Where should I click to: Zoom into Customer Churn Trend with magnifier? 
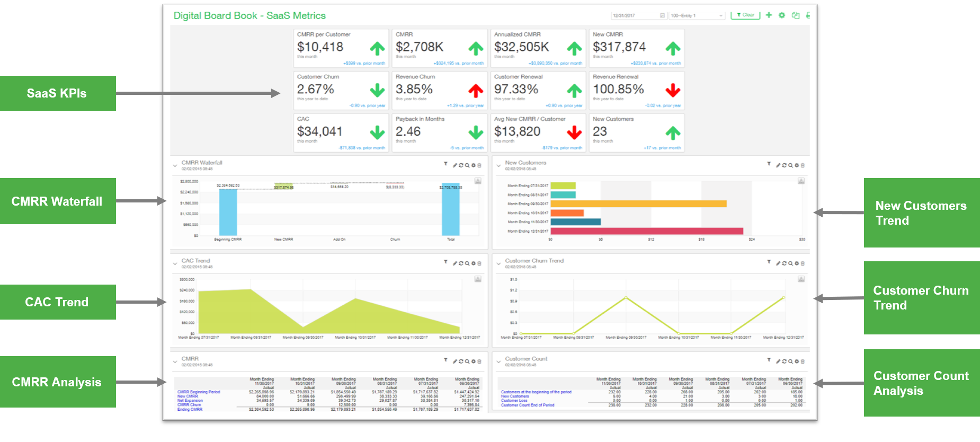pos(790,263)
